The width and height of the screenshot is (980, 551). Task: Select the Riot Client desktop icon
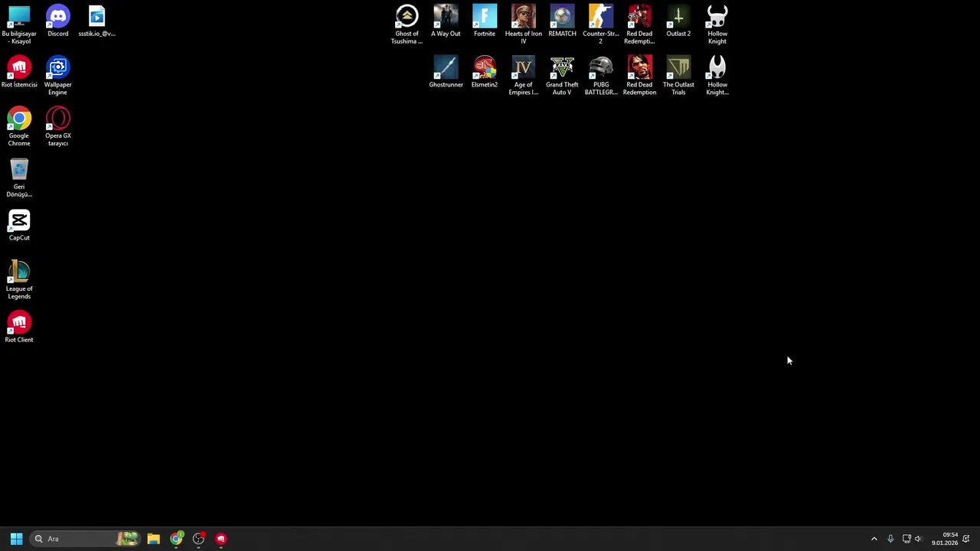[19, 327]
